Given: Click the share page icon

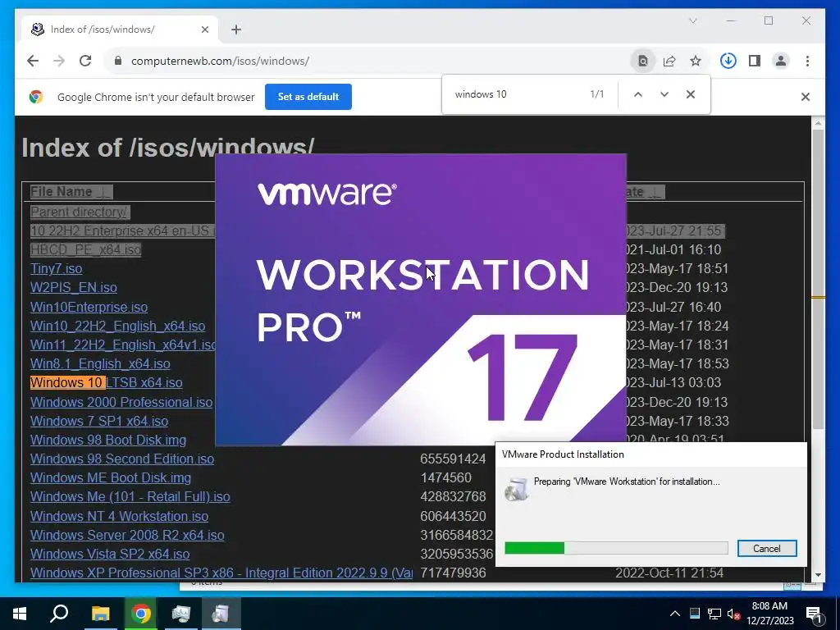Looking at the screenshot, I should point(669,61).
